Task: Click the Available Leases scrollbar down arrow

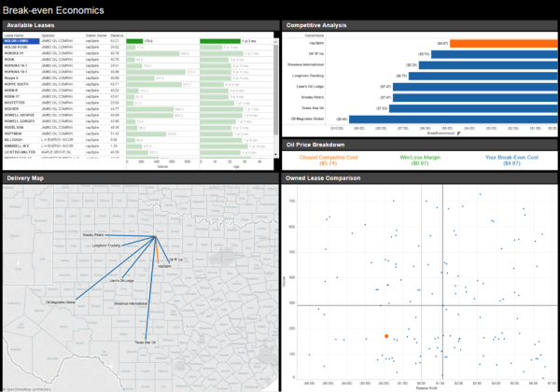Action: [275, 154]
